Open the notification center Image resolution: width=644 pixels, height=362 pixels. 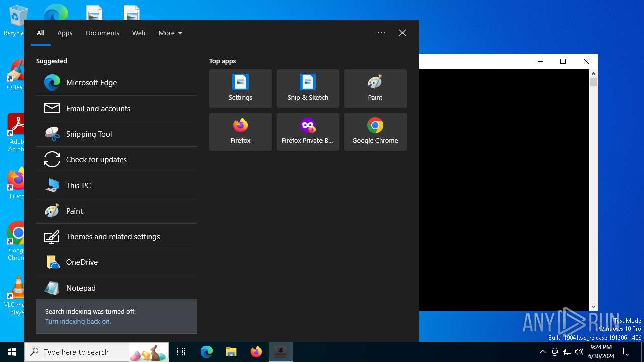pyautogui.click(x=627, y=352)
